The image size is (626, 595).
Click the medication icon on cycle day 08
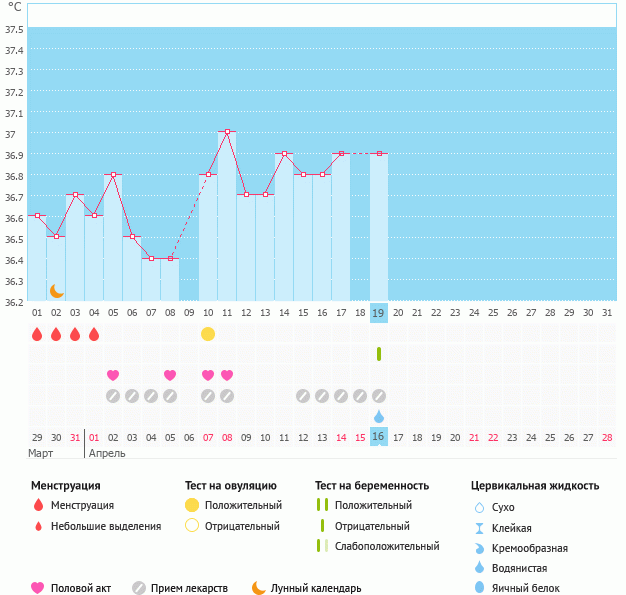tap(170, 396)
